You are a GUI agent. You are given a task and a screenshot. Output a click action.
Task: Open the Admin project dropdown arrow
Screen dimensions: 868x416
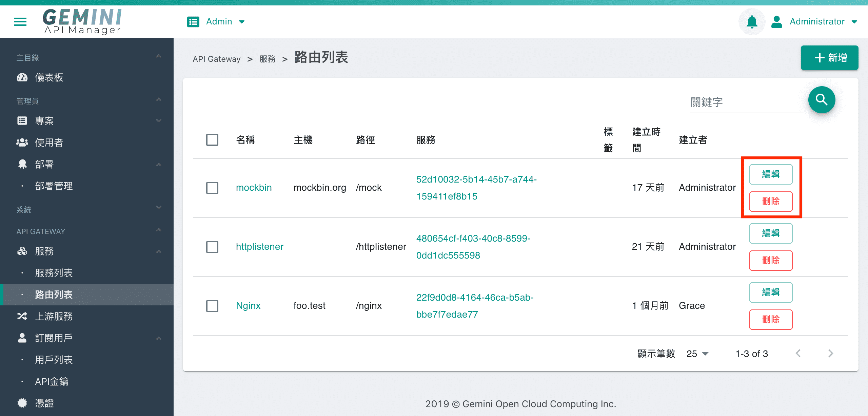point(242,22)
